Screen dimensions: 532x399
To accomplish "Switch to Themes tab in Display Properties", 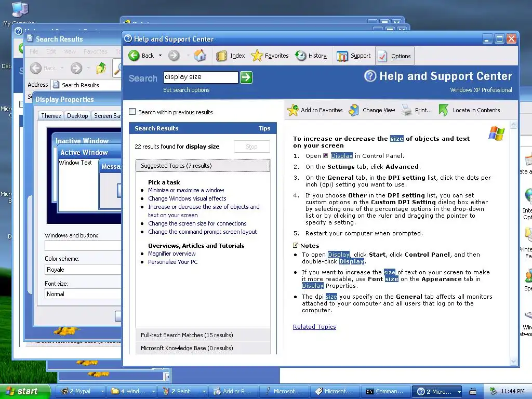I will coord(51,116).
